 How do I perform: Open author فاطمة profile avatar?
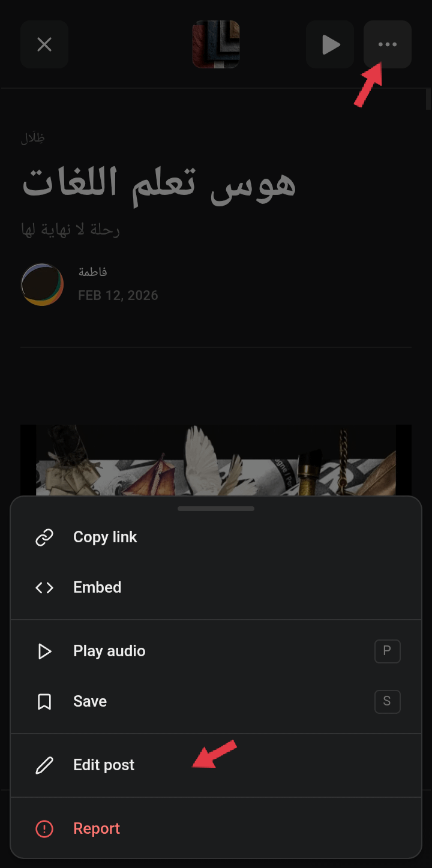tap(43, 284)
